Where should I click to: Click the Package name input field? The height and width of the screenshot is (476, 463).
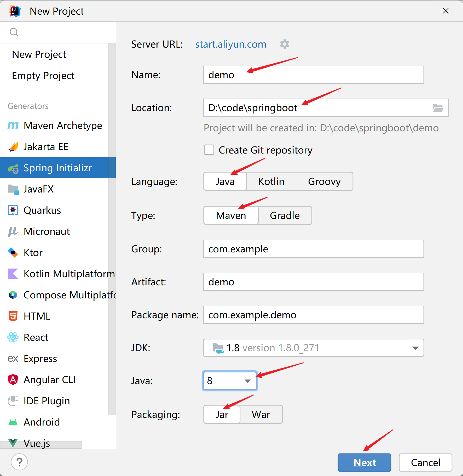[314, 315]
